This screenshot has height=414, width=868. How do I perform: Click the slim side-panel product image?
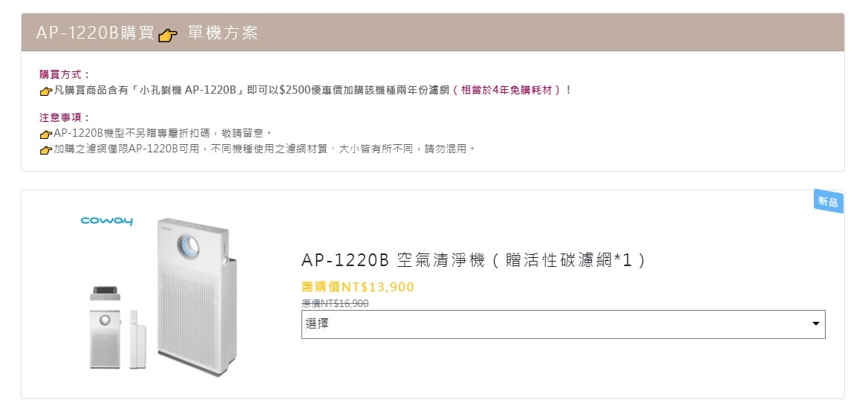pos(135,339)
